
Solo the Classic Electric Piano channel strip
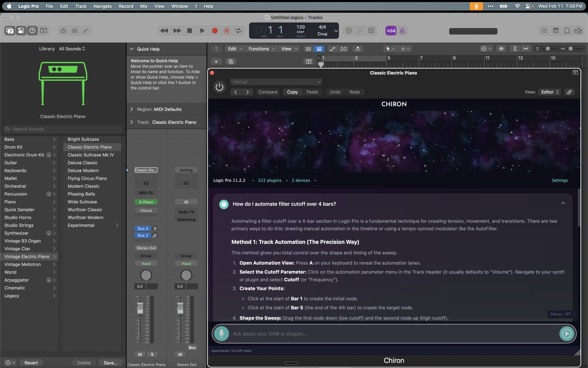pyautogui.click(x=152, y=354)
